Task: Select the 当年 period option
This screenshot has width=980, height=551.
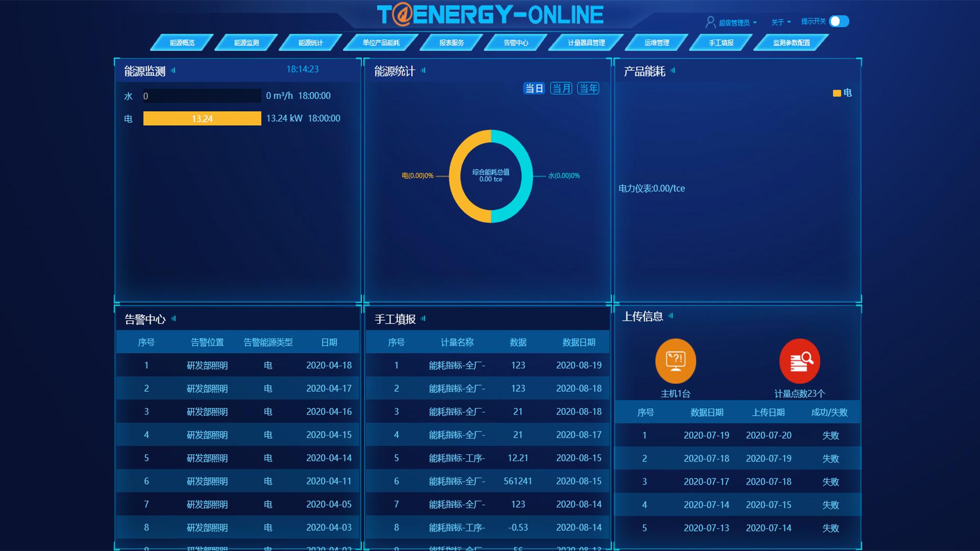Action: 588,88
